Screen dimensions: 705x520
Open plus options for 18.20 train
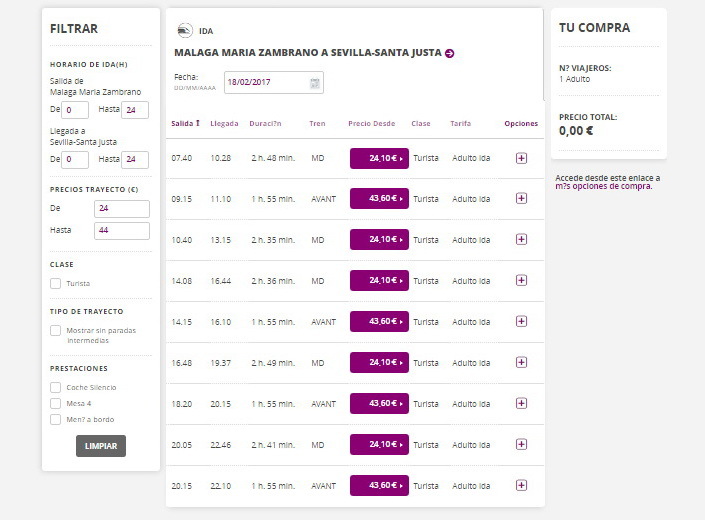521,403
